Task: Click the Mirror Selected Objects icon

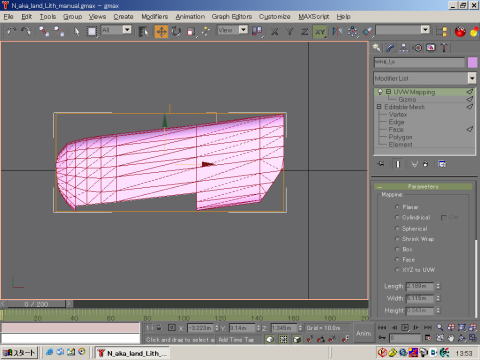Action: 337,31
